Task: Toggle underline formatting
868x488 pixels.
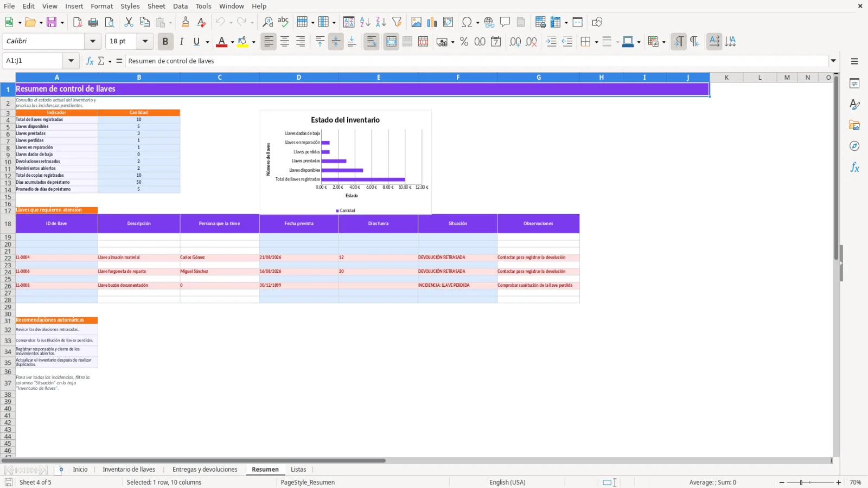Action: (197, 41)
